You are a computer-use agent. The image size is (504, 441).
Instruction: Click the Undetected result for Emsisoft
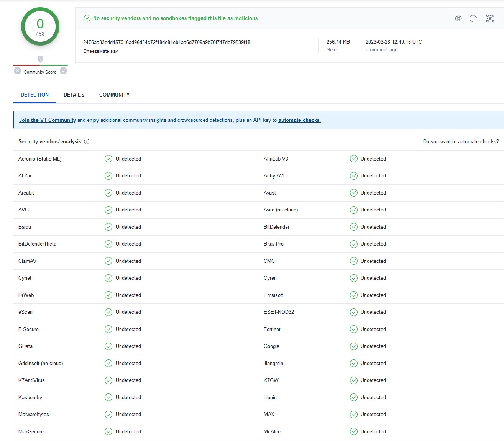tap(373, 295)
